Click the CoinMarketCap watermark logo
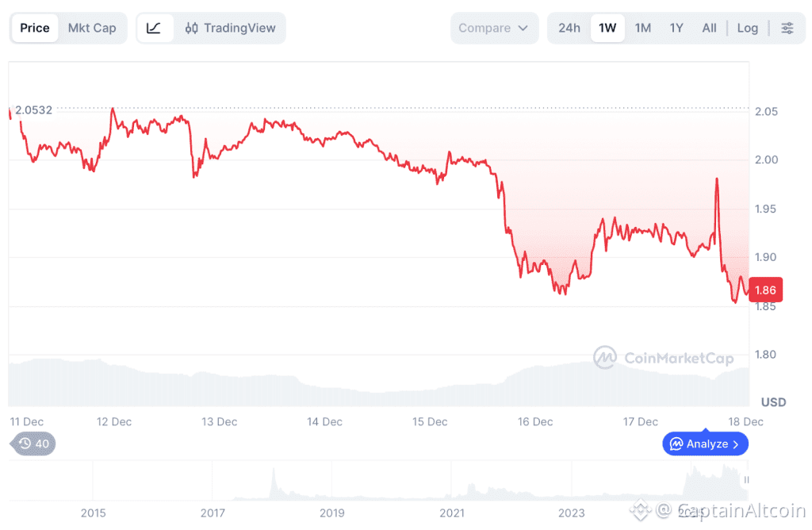Image resolution: width=812 pixels, height=530 pixels. tap(605, 358)
